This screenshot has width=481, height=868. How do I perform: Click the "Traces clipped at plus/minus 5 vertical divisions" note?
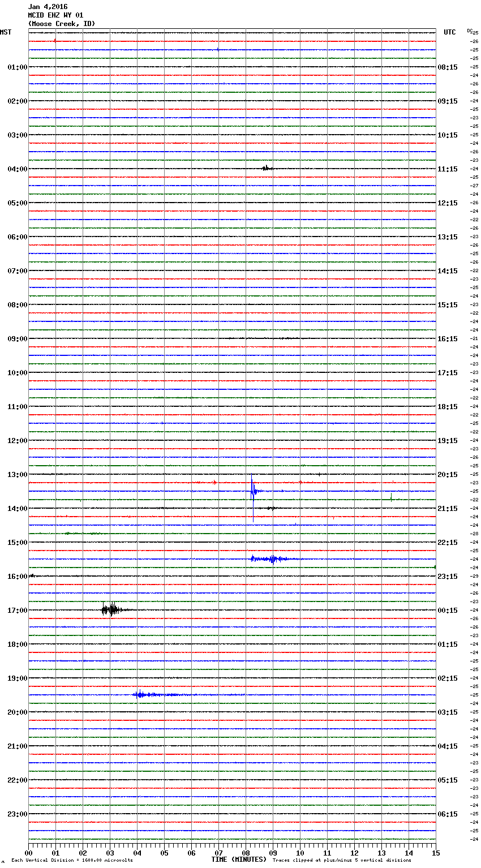tap(342, 861)
